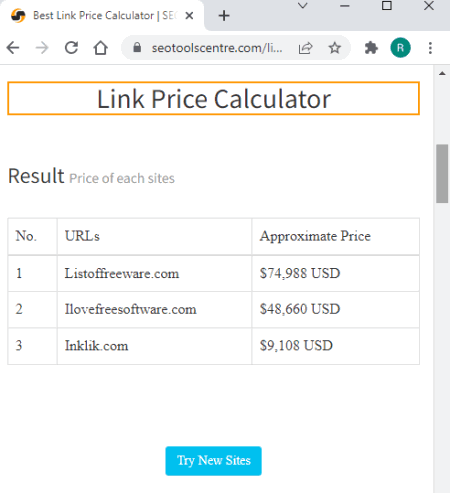Open the browser home page
450x493 pixels.
tap(100, 48)
